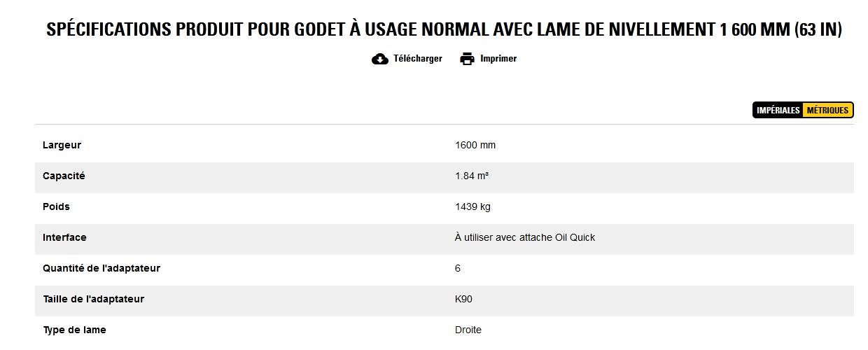This screenshot has height=350, width=868.
Task: Select the Largeur row label
Action: coord(62,146)
